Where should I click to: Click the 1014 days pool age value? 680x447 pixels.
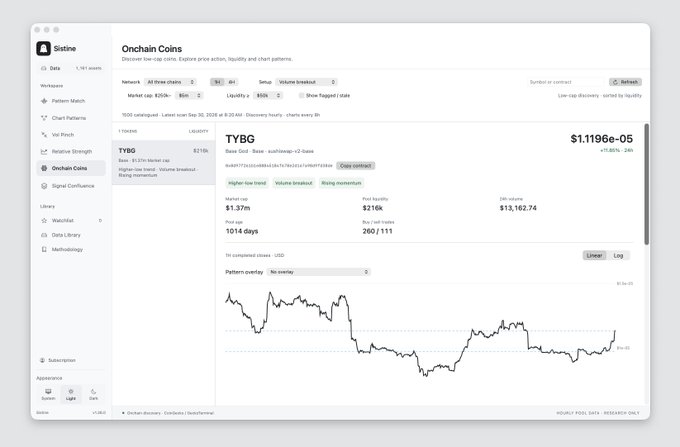coord(242,231)
